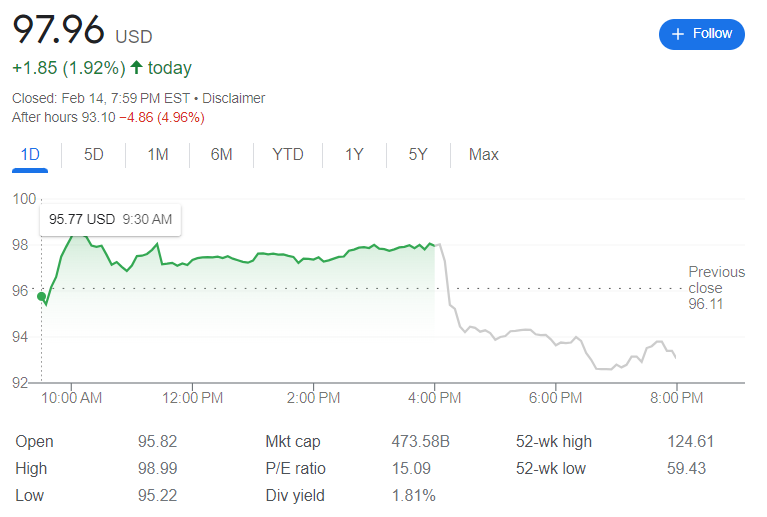Select the Max range tab
Viewport: 767px width, 517px height.
[484, 155]
